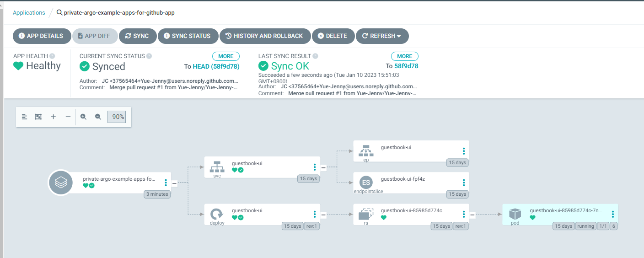Click the running tag on pod node

click(585, 226)
